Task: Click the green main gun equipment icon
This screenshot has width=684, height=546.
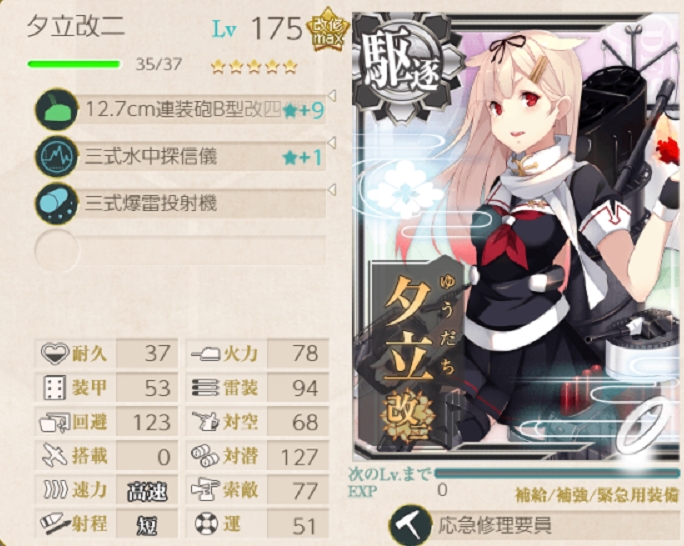Action: [x=56, y=109]
